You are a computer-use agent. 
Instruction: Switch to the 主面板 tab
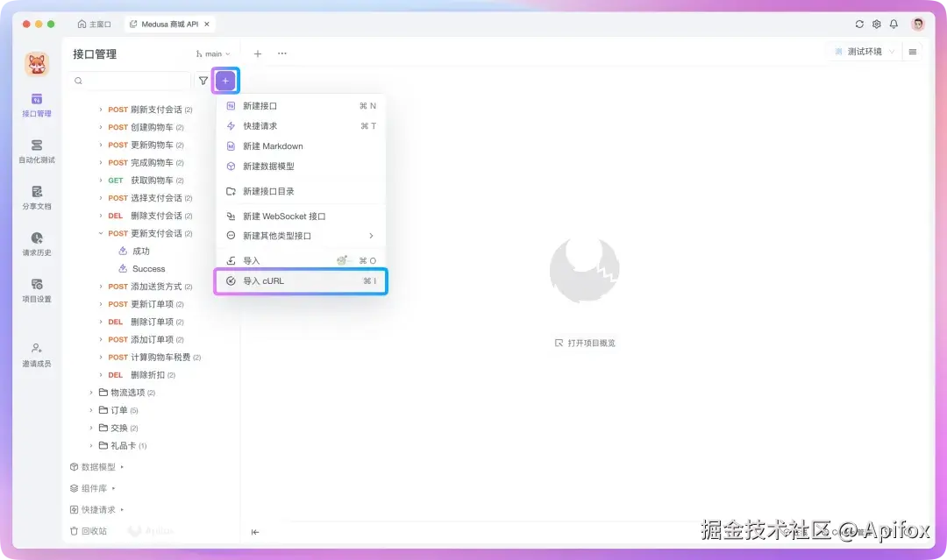click(x=94, y=24)
